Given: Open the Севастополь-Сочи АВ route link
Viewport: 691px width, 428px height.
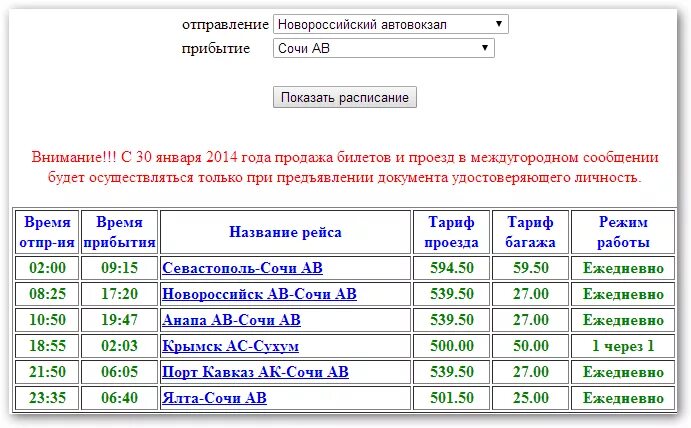Looking at the screenshot, I should pyautogui.click(x=242, y=268).
